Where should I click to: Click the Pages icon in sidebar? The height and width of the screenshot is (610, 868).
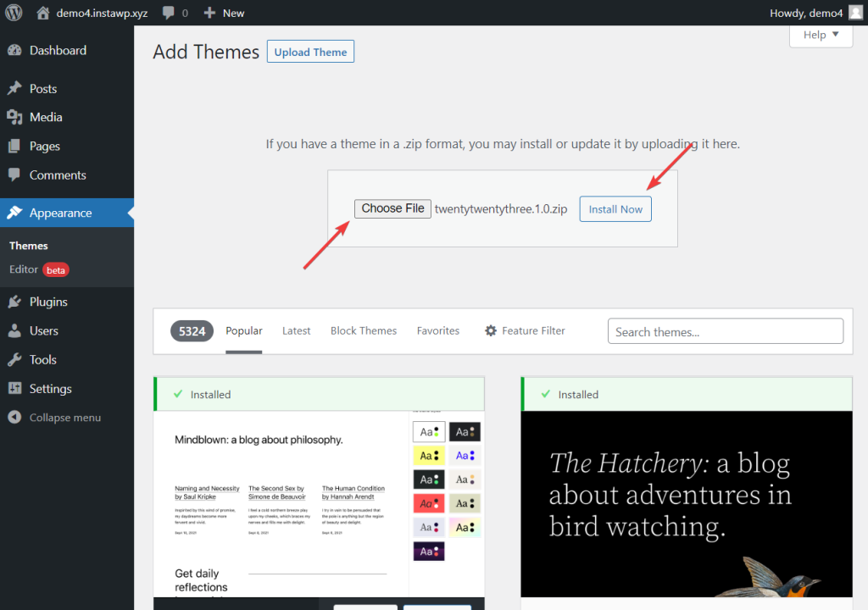coord(15,146)
